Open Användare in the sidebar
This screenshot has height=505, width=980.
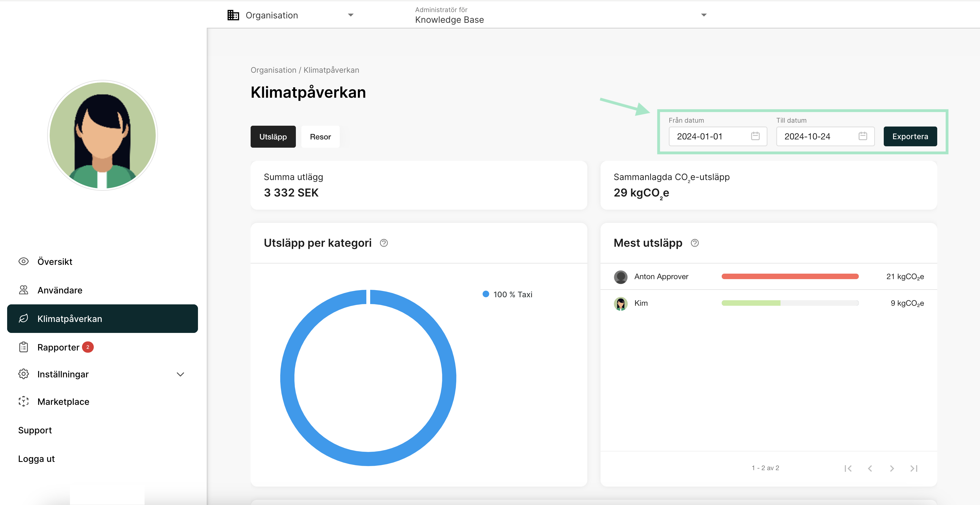click(x=102, y=290)
